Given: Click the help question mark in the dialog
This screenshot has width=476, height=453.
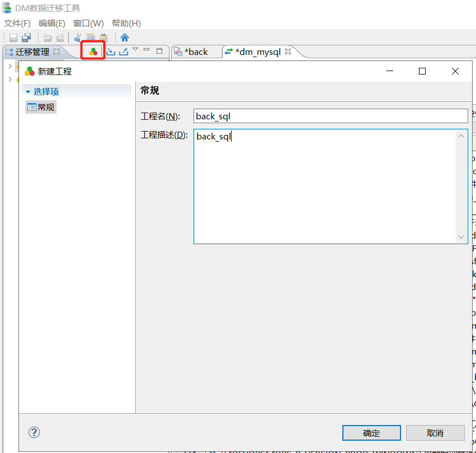Looking at the screenshot, I should tap(34, 432).
